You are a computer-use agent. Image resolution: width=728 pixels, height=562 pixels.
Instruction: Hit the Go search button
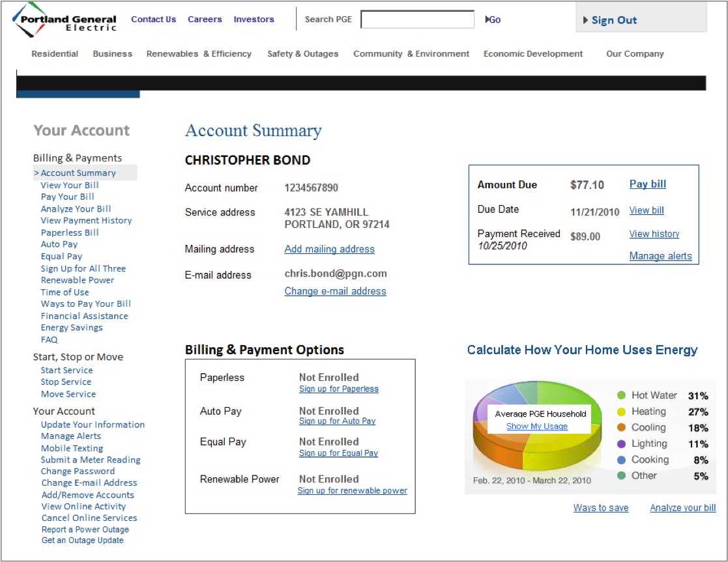493,20
